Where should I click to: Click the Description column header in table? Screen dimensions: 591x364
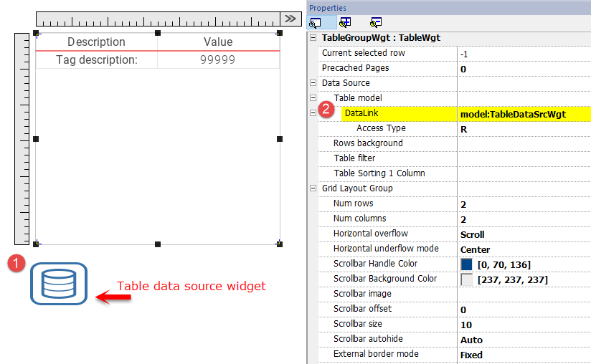(x=96, y=42)
